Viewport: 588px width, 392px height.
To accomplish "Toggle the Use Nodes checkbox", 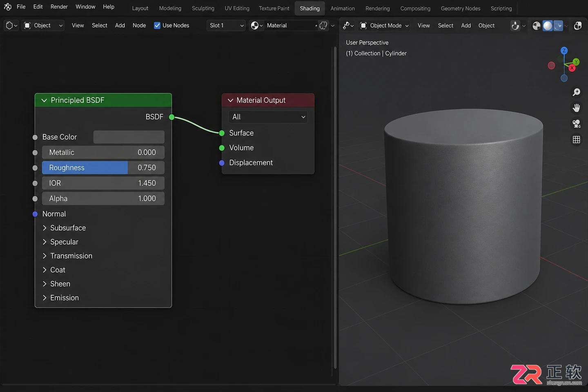I will (x=157, y=25).
